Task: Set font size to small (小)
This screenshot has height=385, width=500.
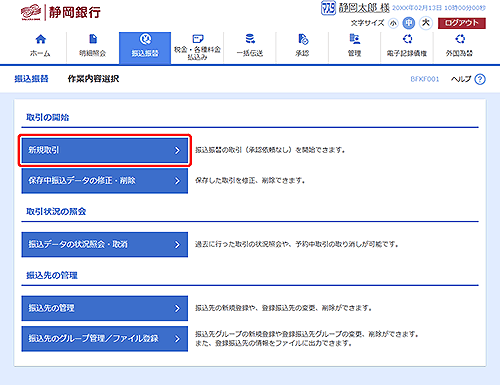Action: pos(393,23)
